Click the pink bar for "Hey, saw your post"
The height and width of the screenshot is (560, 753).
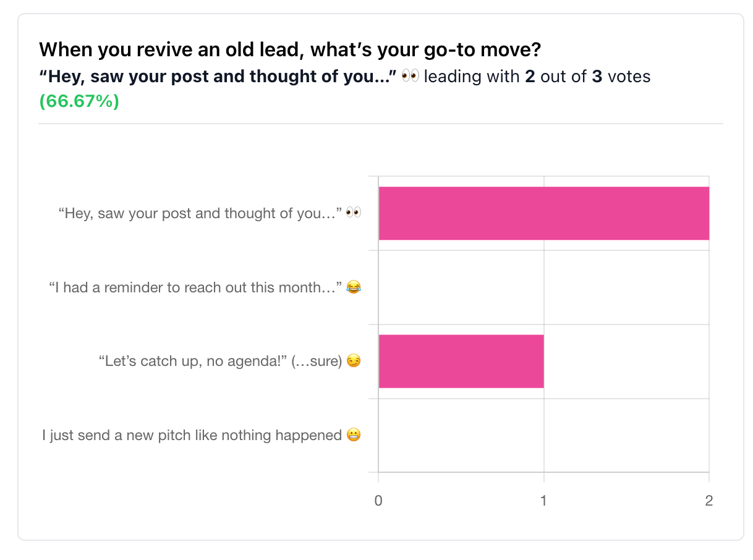543,213
